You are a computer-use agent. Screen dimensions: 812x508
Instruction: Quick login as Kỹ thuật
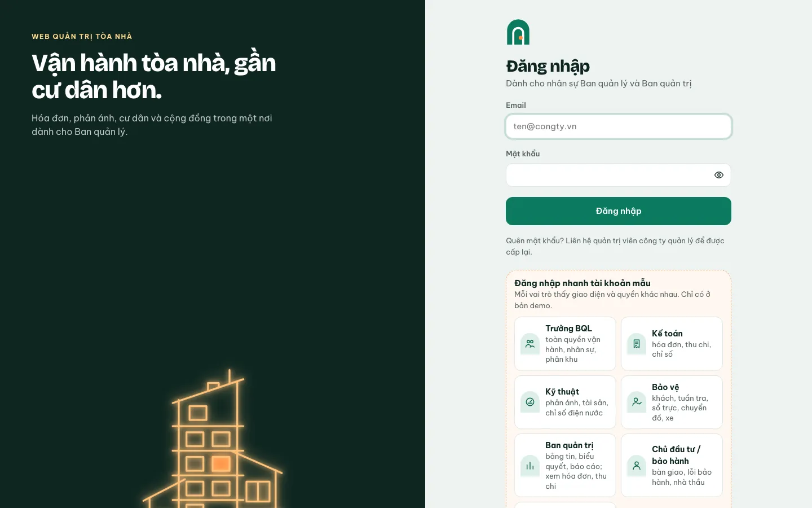point(565,402)
